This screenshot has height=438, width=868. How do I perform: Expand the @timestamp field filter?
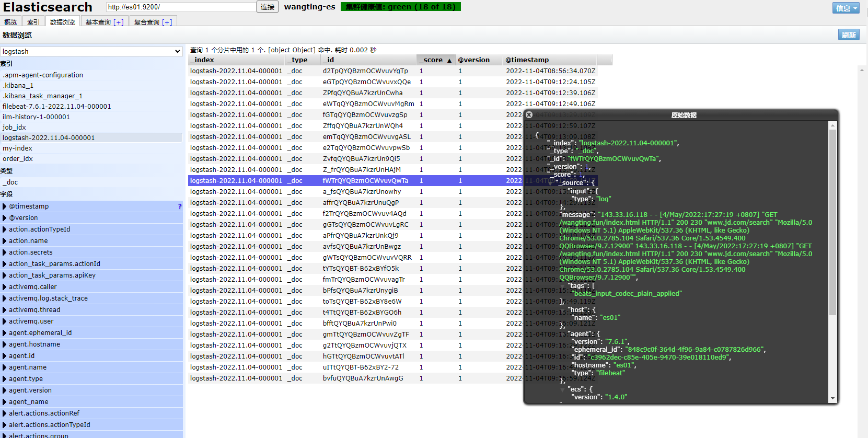5,206
